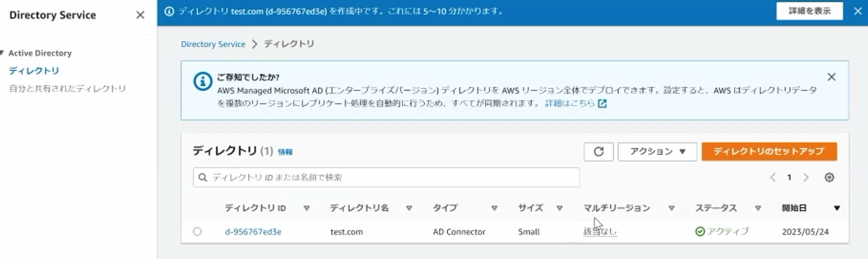Open 自分と共有されたディレクトリ in the sidebar
The image size is (868, 259).
click(x=67, y=88)
